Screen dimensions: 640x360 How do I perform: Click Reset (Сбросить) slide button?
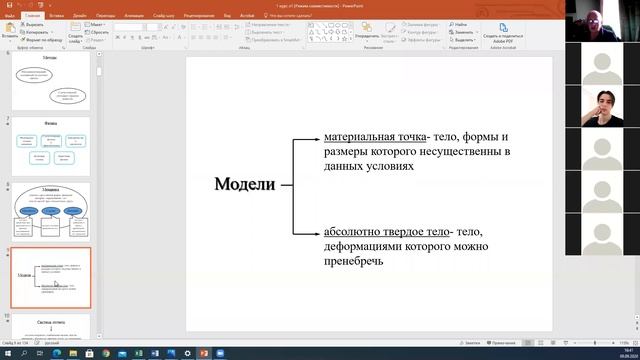pos(97,32)
